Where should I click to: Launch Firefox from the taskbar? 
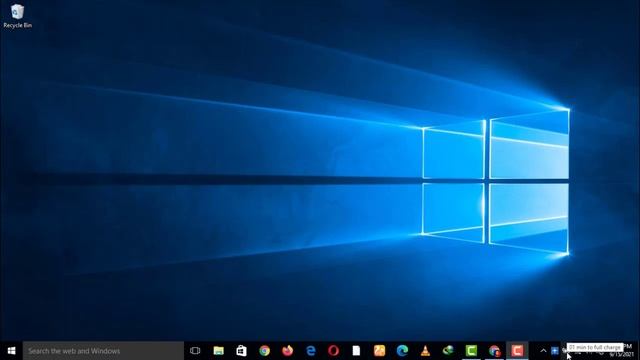(x=287, y=351)
